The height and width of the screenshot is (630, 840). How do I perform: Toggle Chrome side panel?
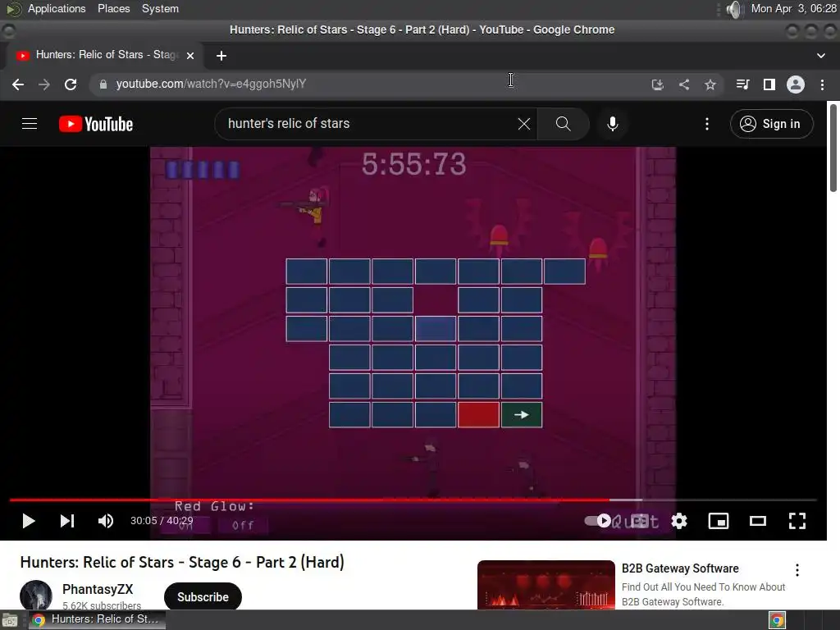(769, 84)
